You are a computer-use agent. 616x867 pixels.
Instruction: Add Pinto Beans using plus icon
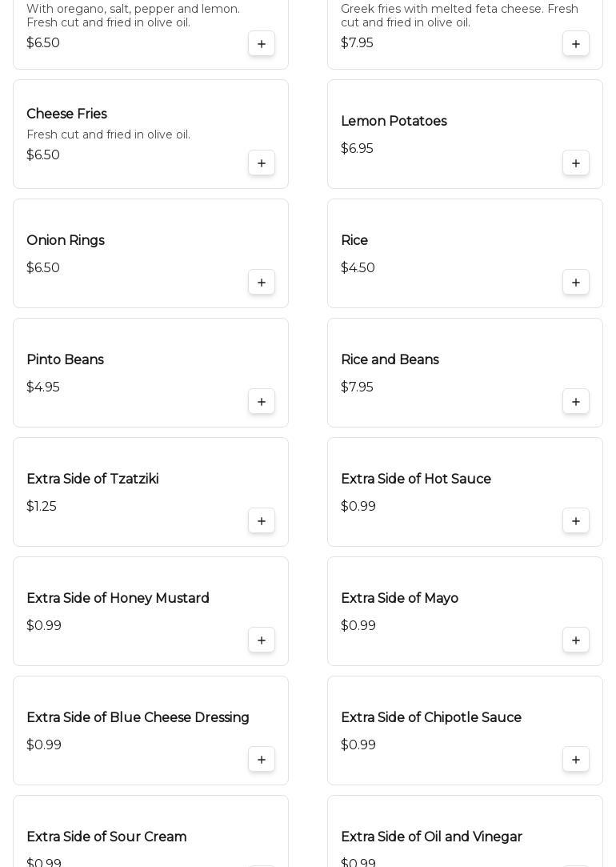click(x=262, y=402)
